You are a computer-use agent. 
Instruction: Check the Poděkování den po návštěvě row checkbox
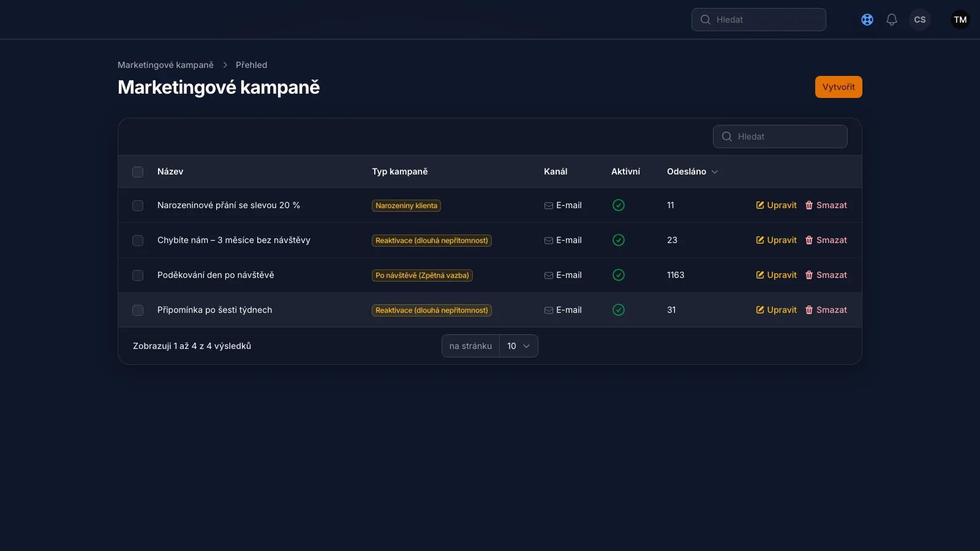138,275
